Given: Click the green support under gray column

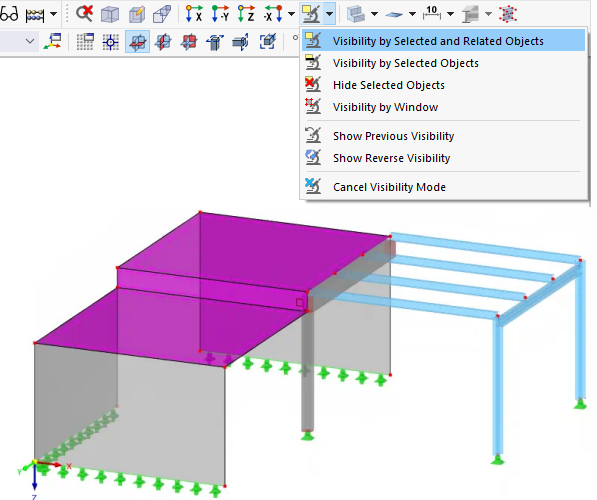Looking at the screenshot, I should 308,435.
